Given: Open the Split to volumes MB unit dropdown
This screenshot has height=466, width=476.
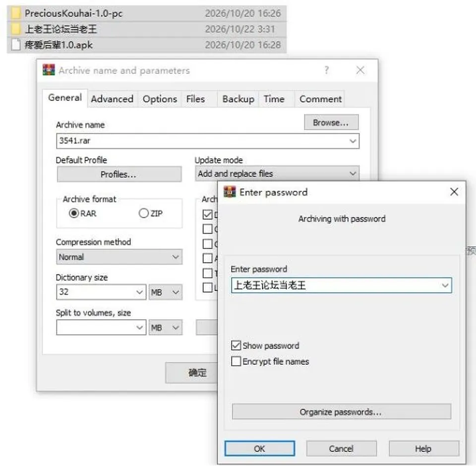Looking at the screenshot, I should click(x=166, y=328).
